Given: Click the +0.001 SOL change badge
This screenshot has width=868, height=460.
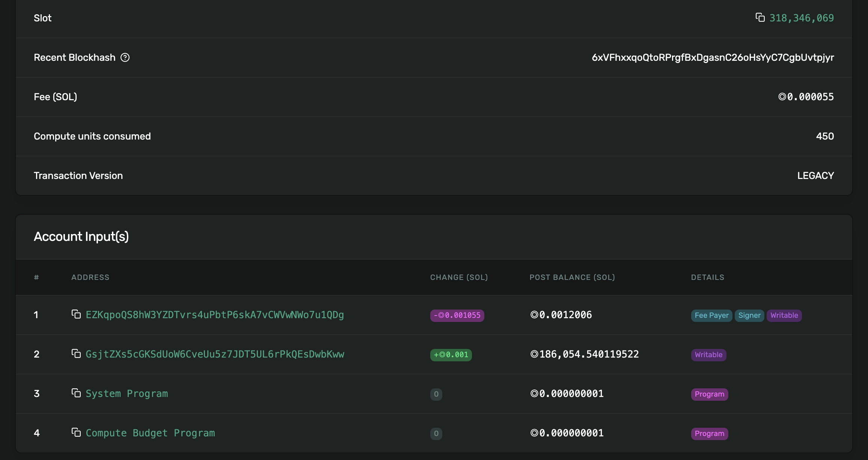Looking at the screenshot, I should 451,355.
